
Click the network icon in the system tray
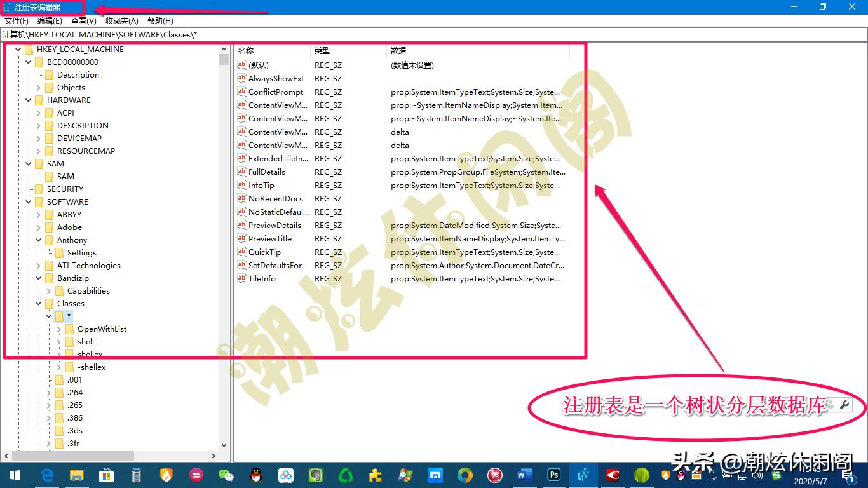click(x=741, y=475)
